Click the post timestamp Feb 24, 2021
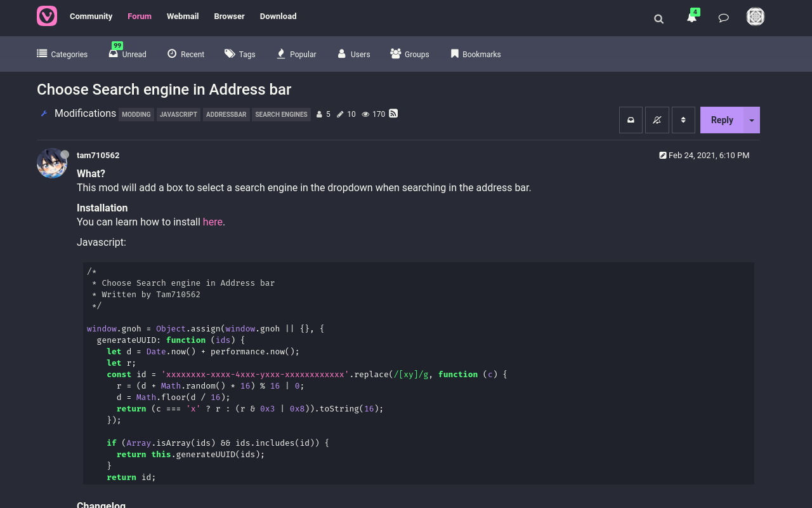Image resolution: width=812 pixels, height=508 pixels. [x=709, y=156]
